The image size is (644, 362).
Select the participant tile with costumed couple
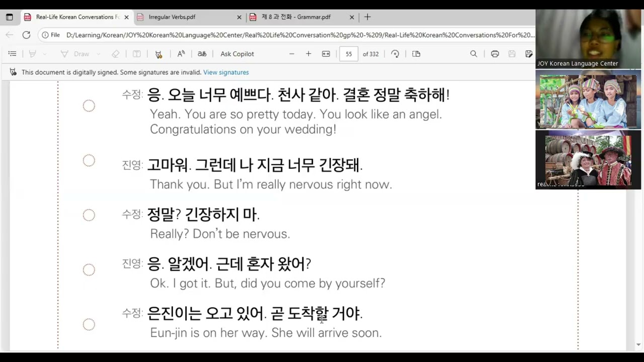[588, 160]
